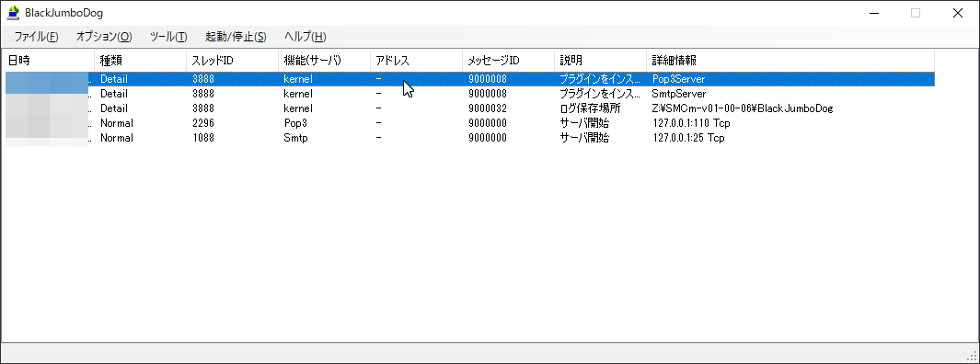Screen dimensions: 980x364
Task: Select the Z:¥SMCm-v01-00-06¥BlackJumboDog log path
Action: pos(742,108)
